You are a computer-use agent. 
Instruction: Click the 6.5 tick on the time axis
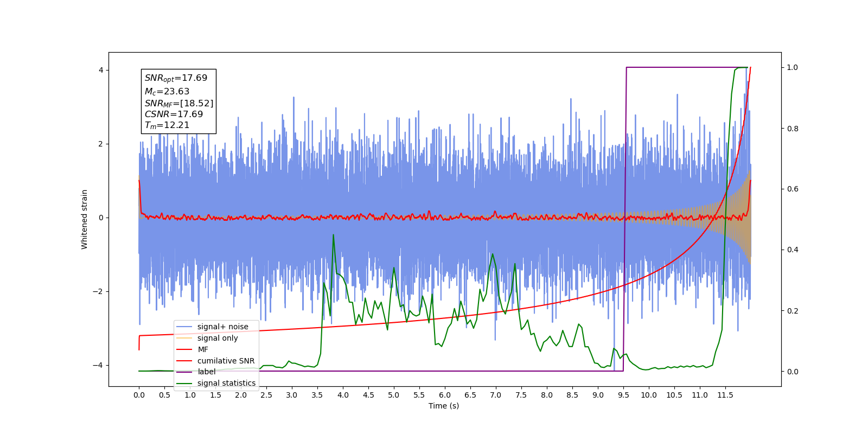click(470, 395)
